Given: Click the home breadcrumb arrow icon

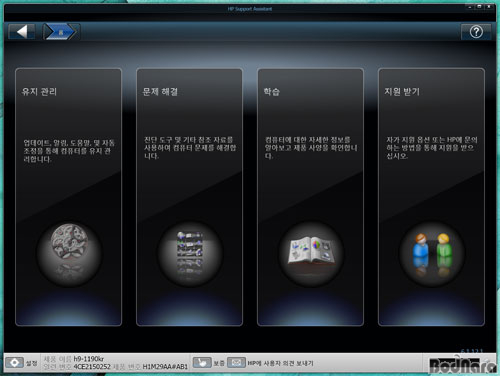Looking at the screenshot, I should [x=61, y=32].
